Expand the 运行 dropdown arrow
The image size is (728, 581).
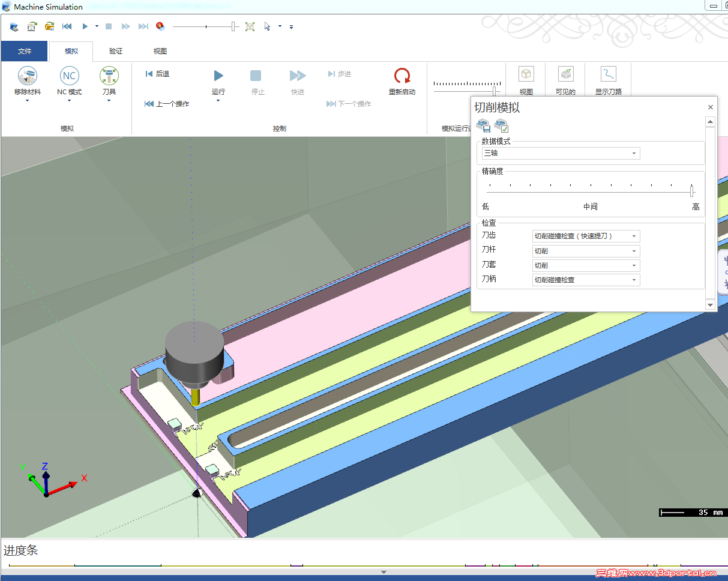pos(218,101)
